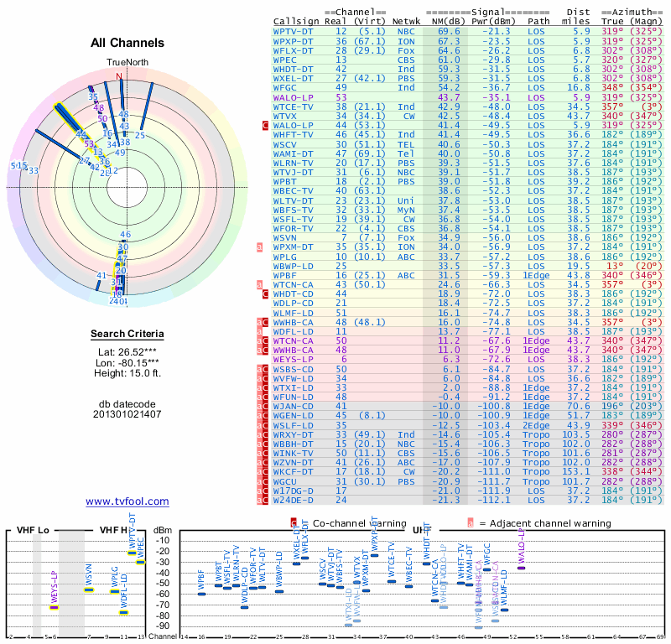This screenshot has height=644, width=671.
Task: Click the Lat: 26.52*** value
Action: point(127,352)
